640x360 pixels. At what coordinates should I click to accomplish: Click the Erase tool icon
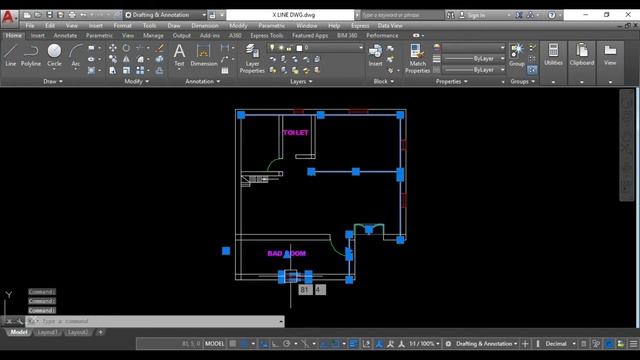tap(160, 48)
